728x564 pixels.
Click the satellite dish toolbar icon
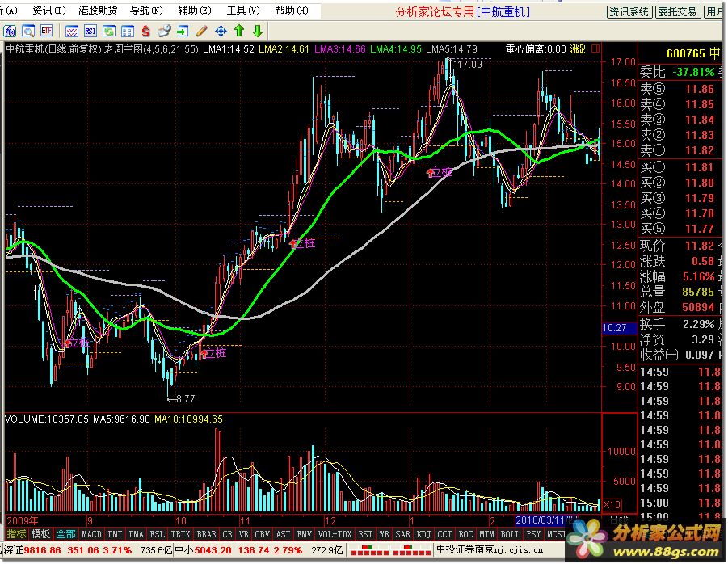point(164,31)
